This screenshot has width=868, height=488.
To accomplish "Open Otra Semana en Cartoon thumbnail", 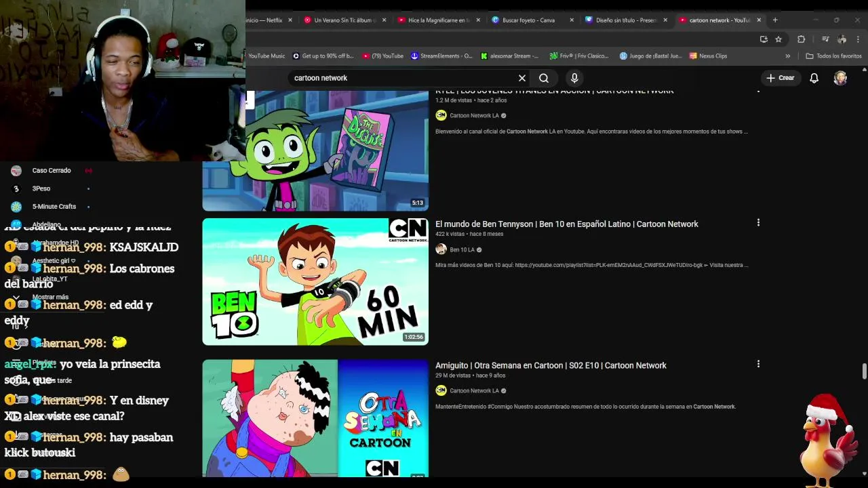I will point(315,418).
